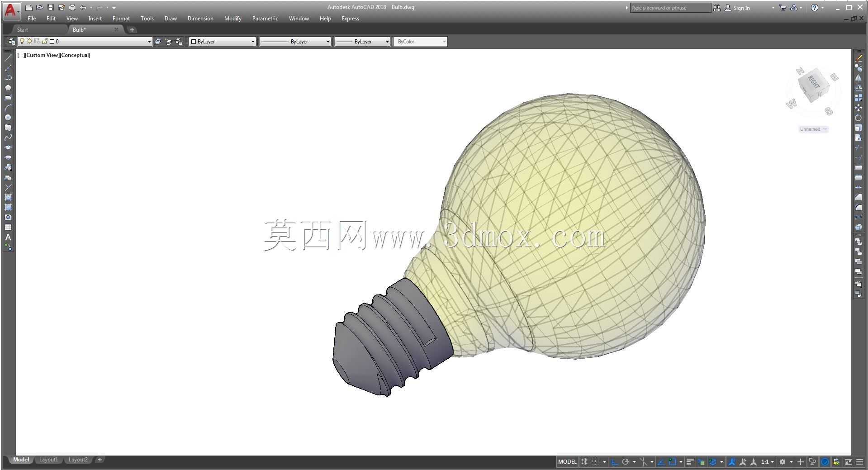Open the Parametric menu
The image size is (868, 470).
[x=265, y=19]
